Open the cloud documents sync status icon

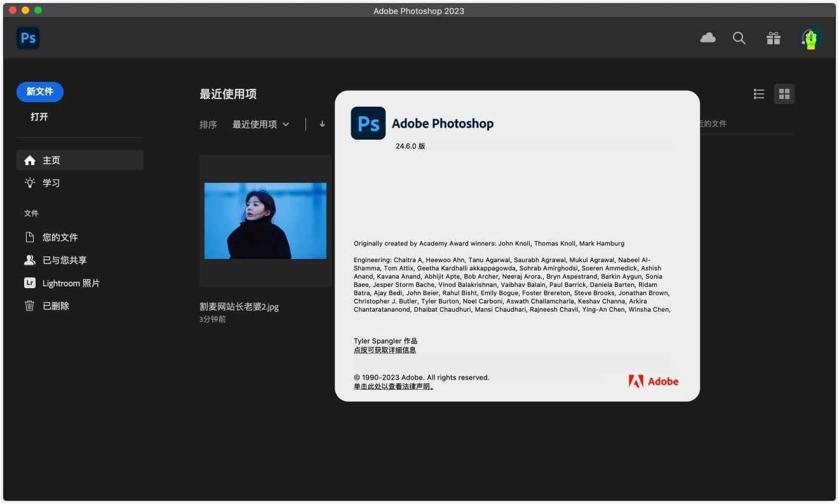click(708, 38)
